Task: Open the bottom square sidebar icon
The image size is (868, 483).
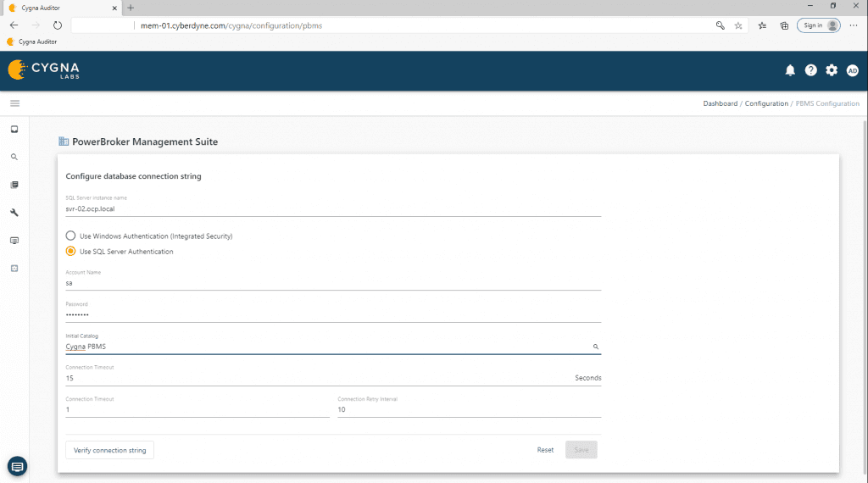Action: click(14, 269)
